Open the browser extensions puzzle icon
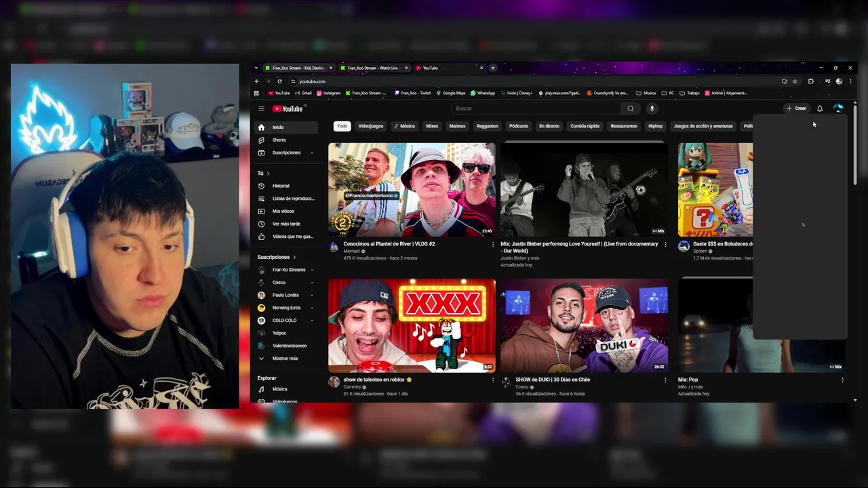 (x=810, y=81)
